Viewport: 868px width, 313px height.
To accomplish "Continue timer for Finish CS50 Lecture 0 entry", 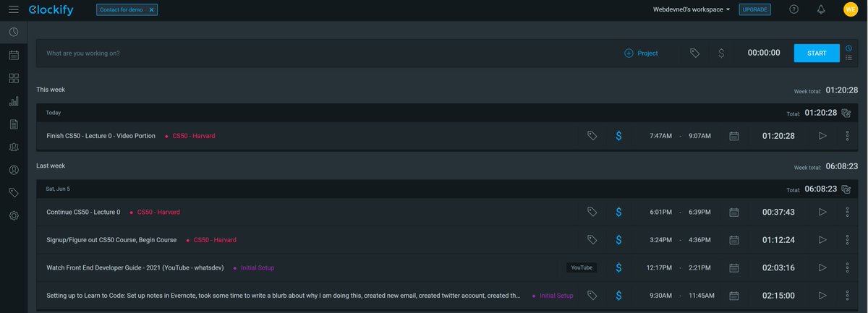I will point(822,136).
